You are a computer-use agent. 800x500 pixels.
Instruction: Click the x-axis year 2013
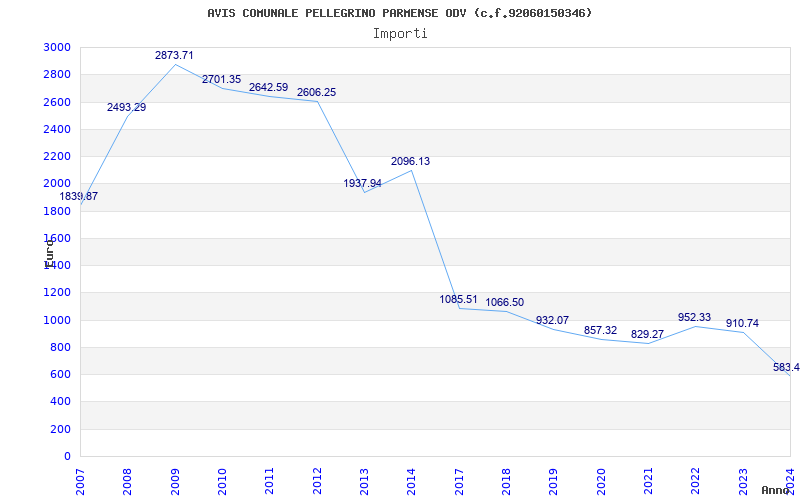tap(364, 482)
